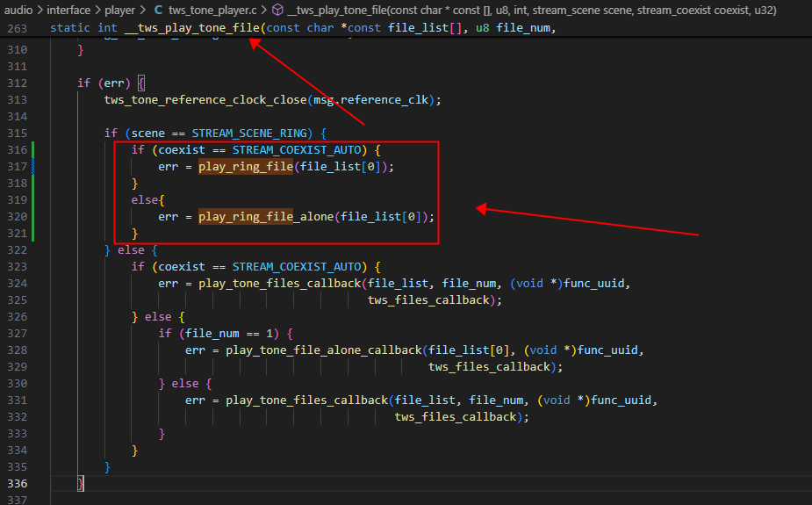Viewport: 812px width, 505px height.
Task: Click play_tone_files_callback on line 331
Action: (306, 400)
